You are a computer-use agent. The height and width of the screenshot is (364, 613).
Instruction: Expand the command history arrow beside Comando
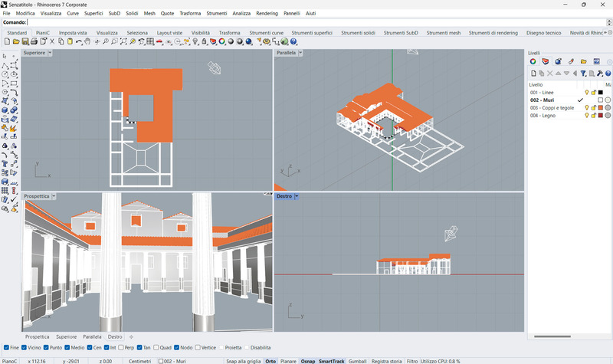608,22
